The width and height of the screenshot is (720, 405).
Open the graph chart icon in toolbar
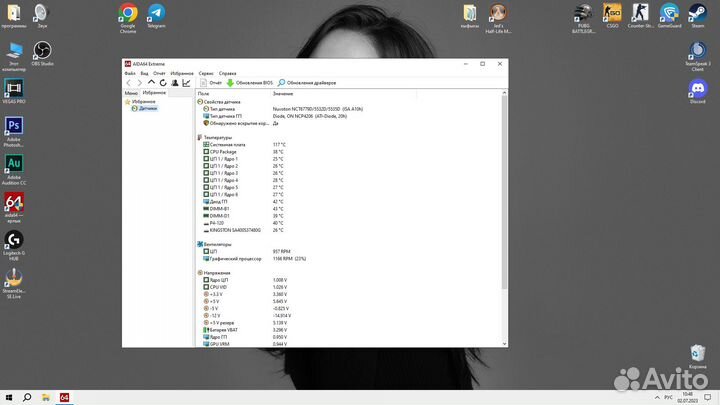(x=187, y=83)
